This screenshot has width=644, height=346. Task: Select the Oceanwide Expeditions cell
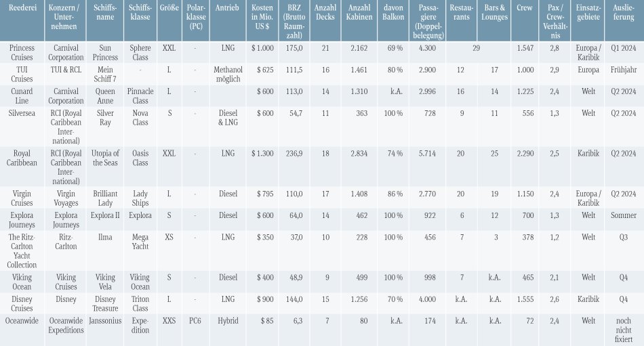pos(66,326)
